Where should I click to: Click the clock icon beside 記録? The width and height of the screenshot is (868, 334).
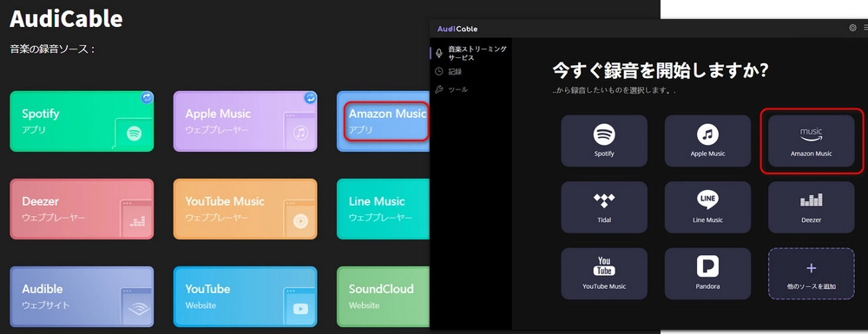[439, 71]
